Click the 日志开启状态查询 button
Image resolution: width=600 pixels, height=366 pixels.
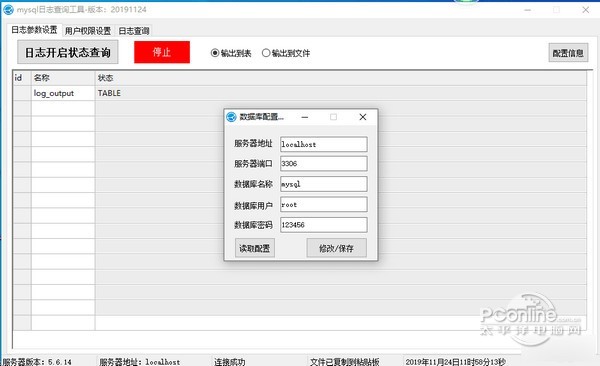pos(68,52)
